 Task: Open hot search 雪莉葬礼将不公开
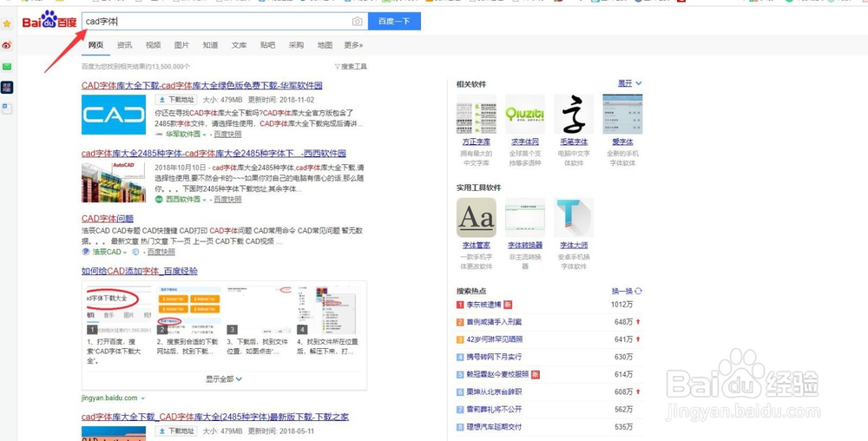point(495,410)
